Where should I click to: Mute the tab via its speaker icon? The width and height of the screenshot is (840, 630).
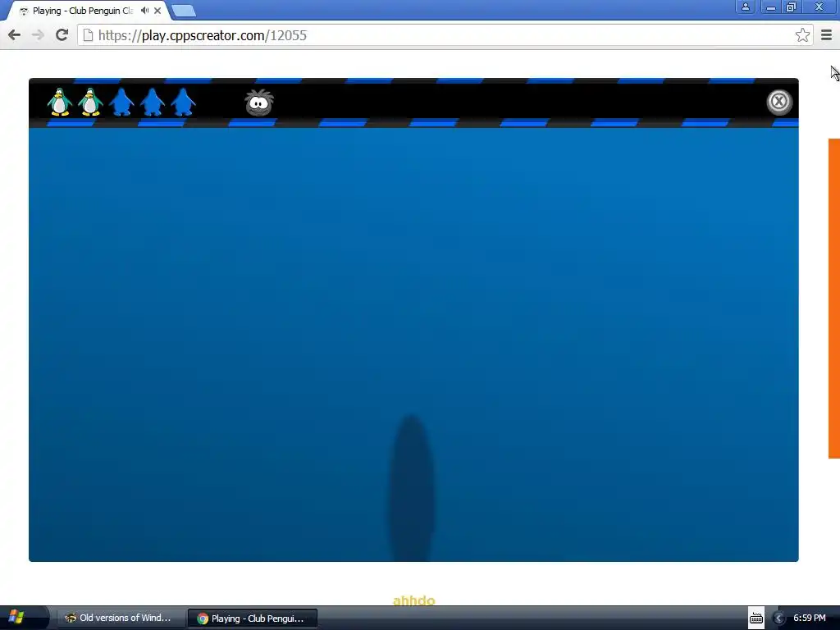pyautogui.click(x=144, y=10)
